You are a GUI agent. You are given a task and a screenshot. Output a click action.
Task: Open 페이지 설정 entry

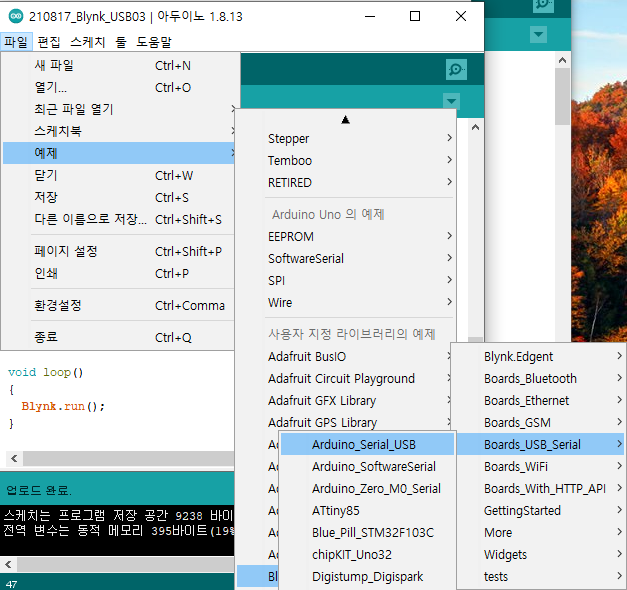pos(118,251)
